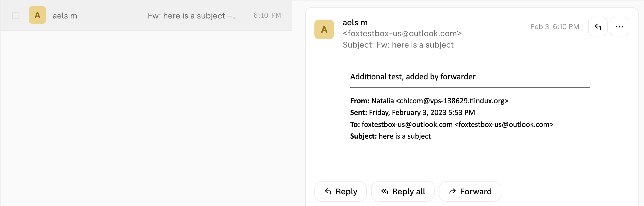Click the "Subject: Fw: here is a subject" header line
Viewport: 644px width, 206px height.
(x=398, y=45)
